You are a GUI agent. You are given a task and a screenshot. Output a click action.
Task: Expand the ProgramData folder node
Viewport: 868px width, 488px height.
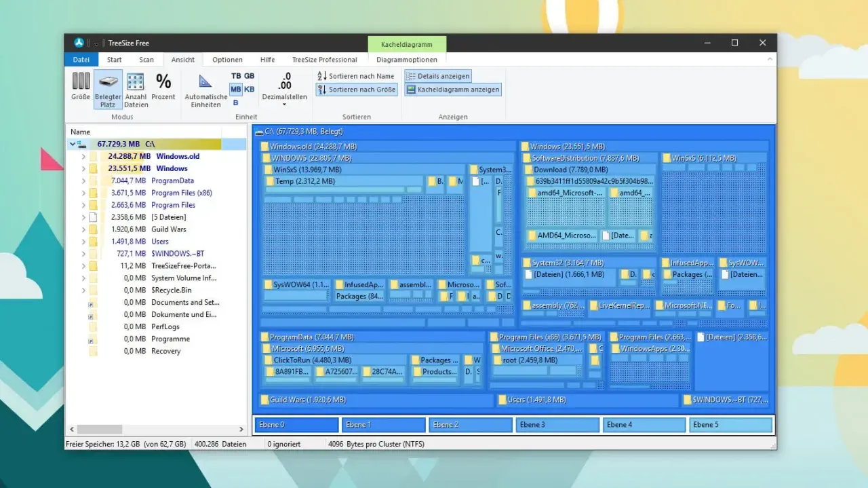click(83, 181)
